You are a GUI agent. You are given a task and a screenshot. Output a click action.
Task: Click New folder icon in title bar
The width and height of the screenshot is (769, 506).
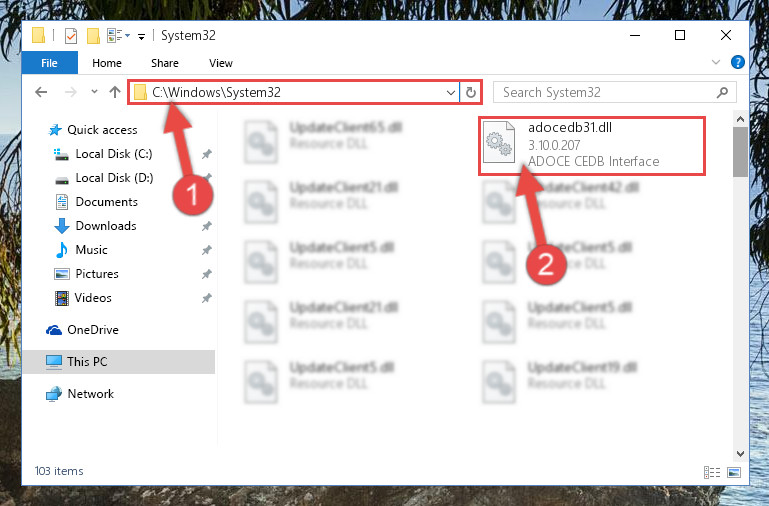pos(93,36)
